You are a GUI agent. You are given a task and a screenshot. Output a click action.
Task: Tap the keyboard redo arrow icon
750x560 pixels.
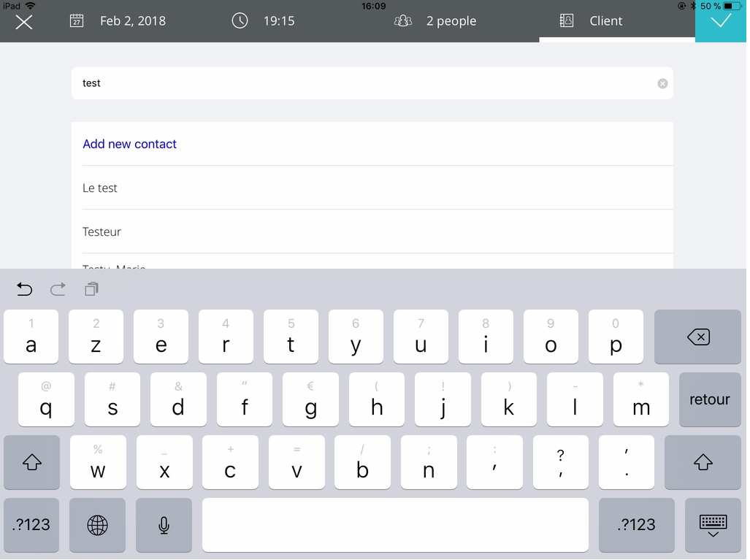[58, 290]
